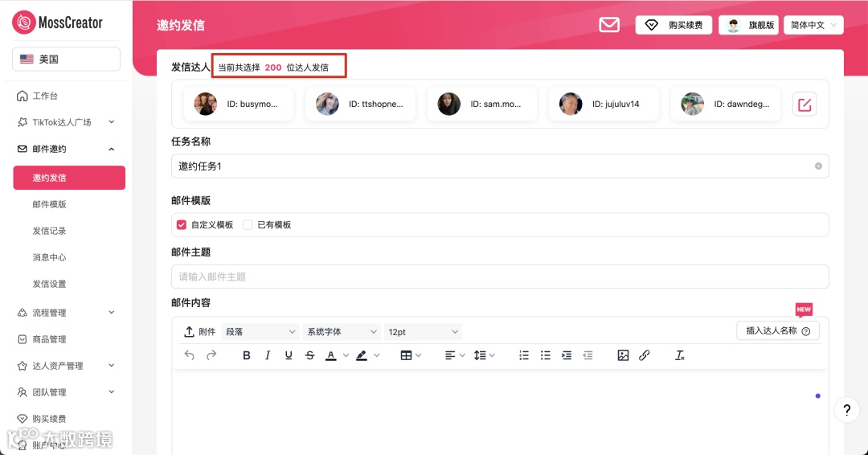Click the 旗舰版 account button
The height and width of the screenshot is (455, 868).
[748, 25]
